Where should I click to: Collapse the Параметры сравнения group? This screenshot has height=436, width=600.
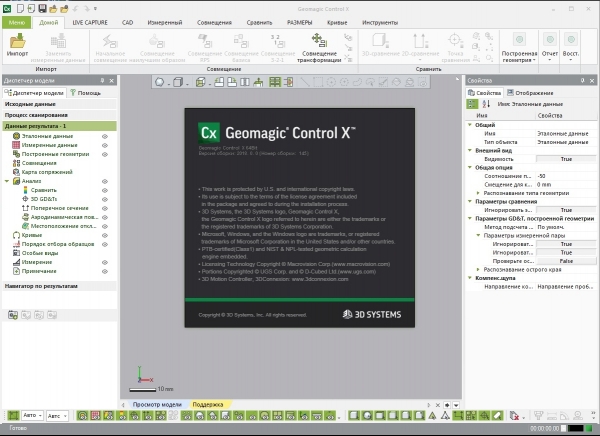pos(470,201)
